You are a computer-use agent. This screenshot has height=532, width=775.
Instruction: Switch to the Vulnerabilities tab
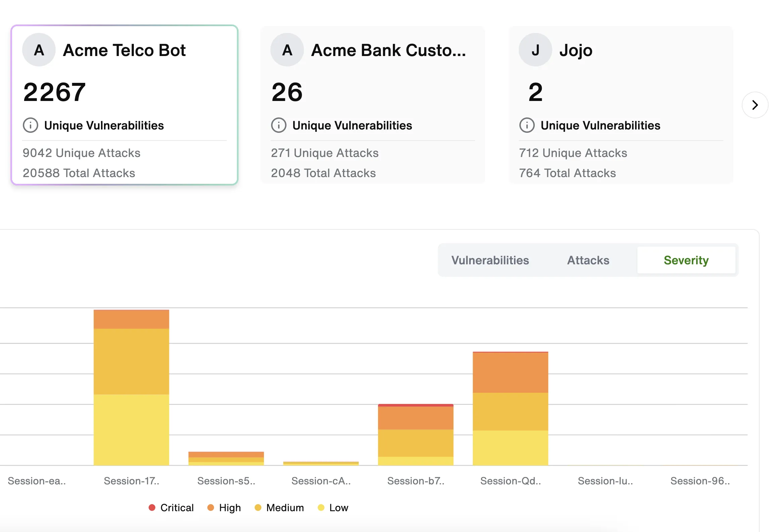coord(490,260)
